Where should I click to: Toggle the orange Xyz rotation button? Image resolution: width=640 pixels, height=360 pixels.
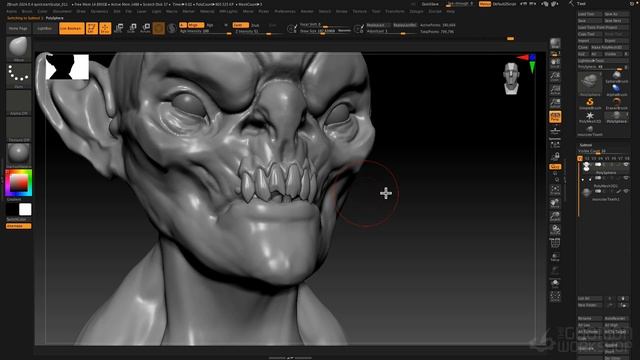click(x=555, y=167)
